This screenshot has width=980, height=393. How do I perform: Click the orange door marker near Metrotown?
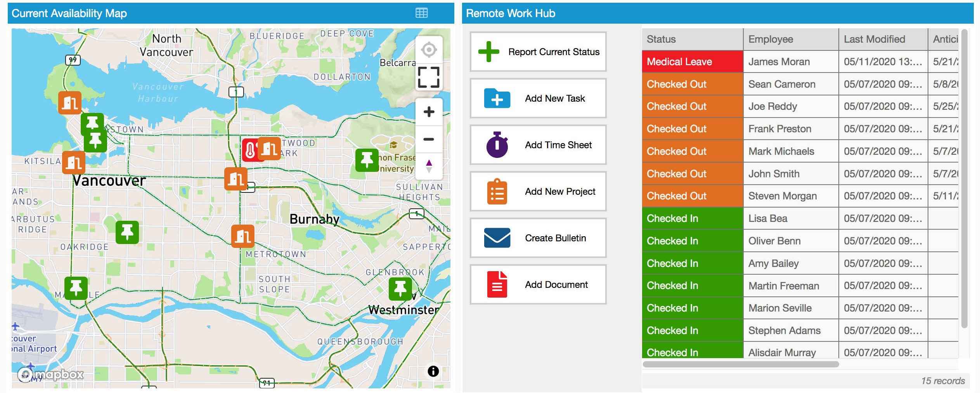pos(243,236)
